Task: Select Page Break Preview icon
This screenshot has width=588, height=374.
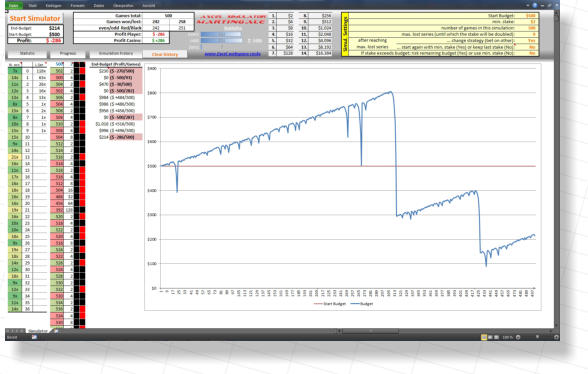Action: [496, 337]
